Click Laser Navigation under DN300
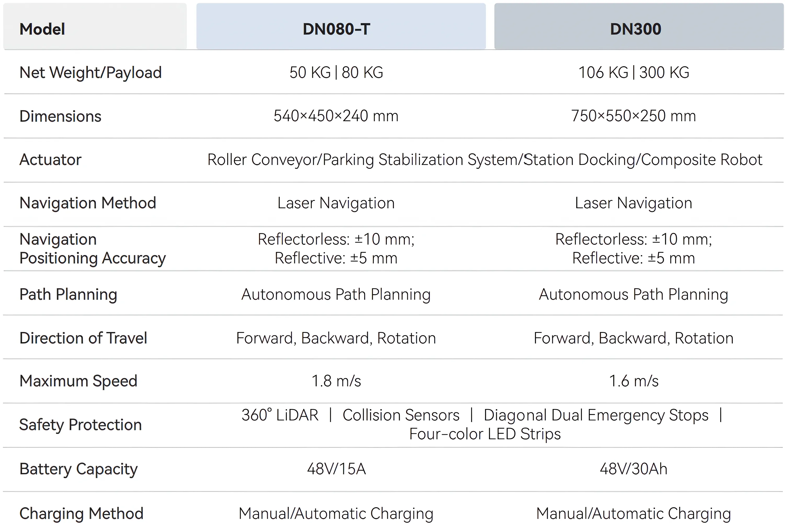Screen dimensions: 785x532 tap(634, 203)
